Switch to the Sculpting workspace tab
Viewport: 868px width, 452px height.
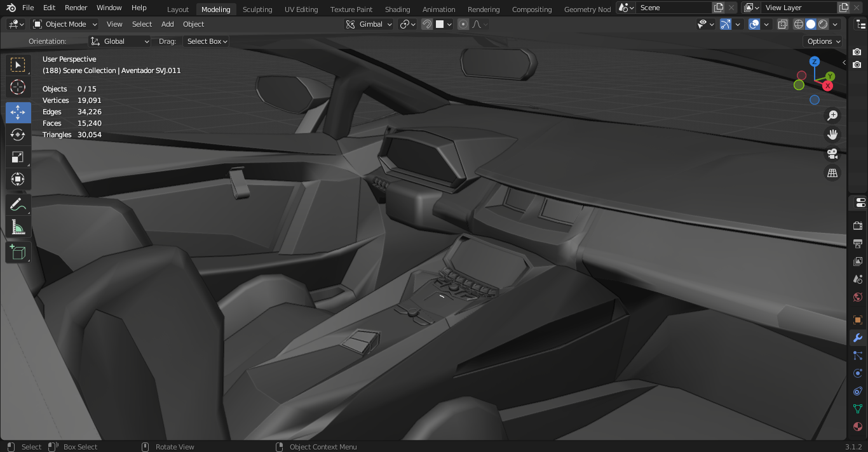coord(257,10)
